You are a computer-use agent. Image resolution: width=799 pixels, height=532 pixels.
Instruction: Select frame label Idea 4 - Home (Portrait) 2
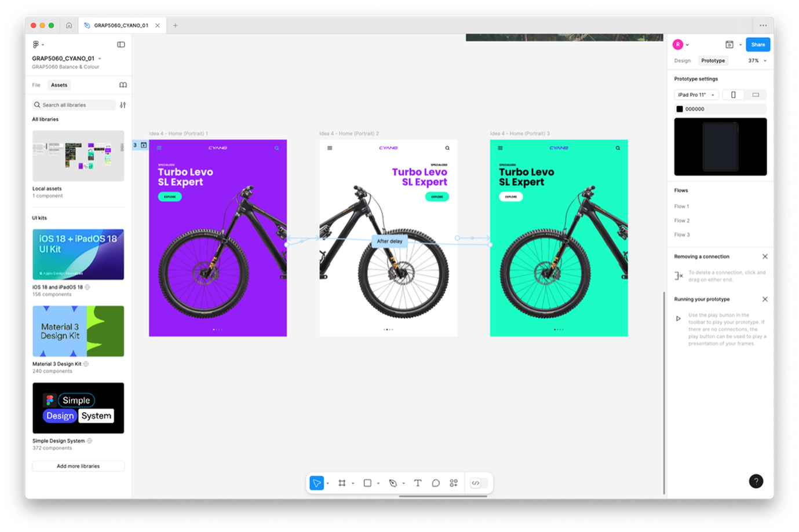click(x=349, y=134)
